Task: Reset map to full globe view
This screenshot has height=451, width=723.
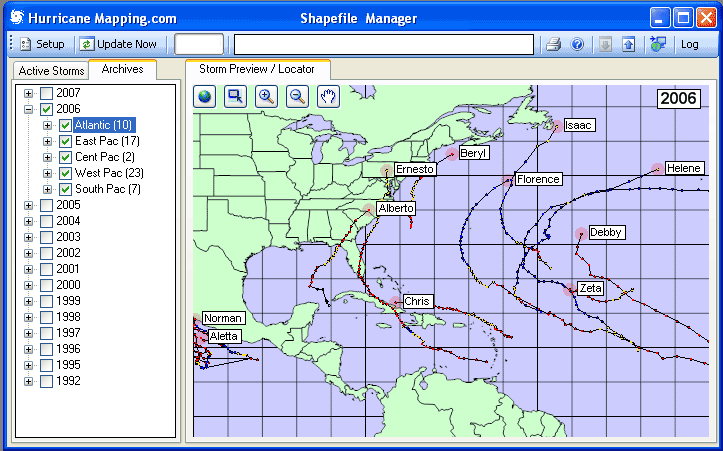Action: 204,96
